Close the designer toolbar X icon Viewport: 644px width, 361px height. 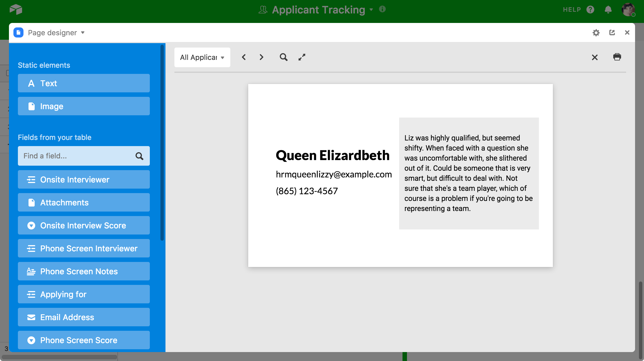(595, 57)
